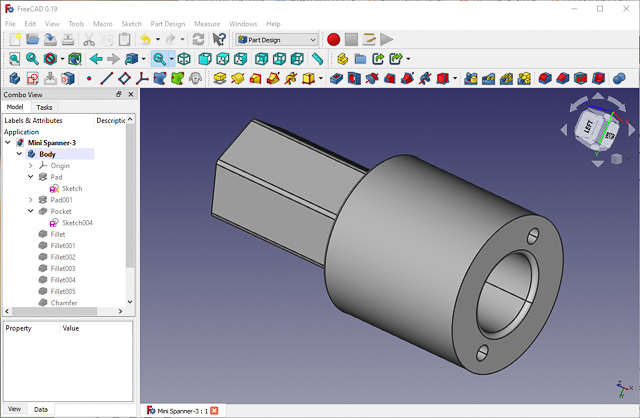This screenshot has width=640, height=418.
Task: Click the Save document icon
Action: pyautogui.click(x=50, y=39)
